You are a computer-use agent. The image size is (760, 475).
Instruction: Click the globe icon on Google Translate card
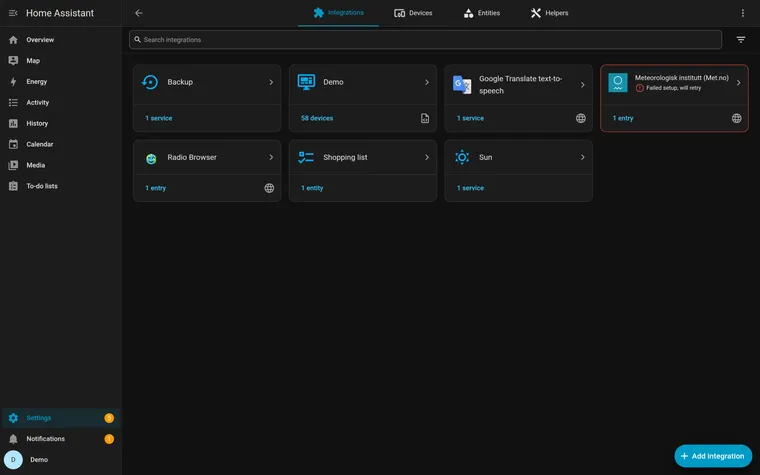coord(581,118)
